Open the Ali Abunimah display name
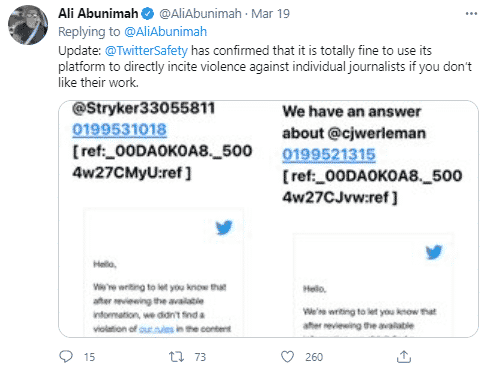This screenshot has height=372, width=488. point(98,14)
